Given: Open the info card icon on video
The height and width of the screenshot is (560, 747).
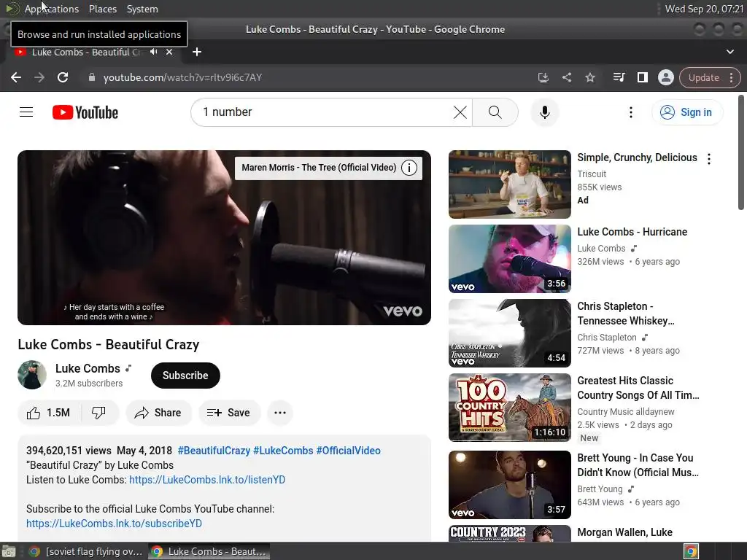Looking at the screenshot, I should (409, 168).
